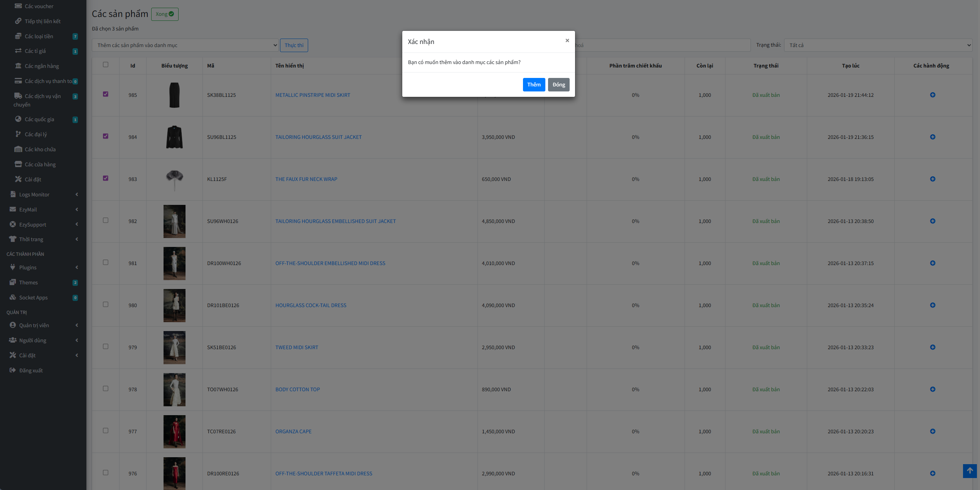The image size is (980, 490).
Task: Click the plus action icon for product 979
Action: point(932,347)
